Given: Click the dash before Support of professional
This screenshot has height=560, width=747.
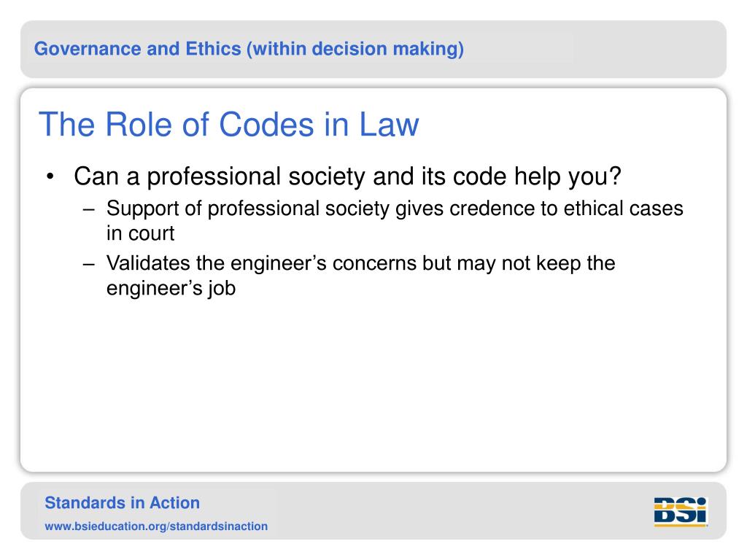Looking at the screenshot, I should 88,209.
